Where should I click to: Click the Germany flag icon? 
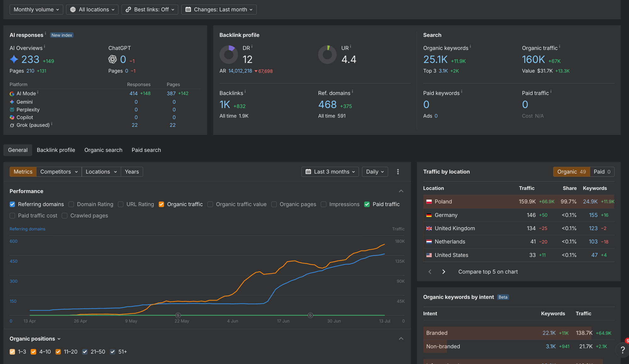(429, 215)
